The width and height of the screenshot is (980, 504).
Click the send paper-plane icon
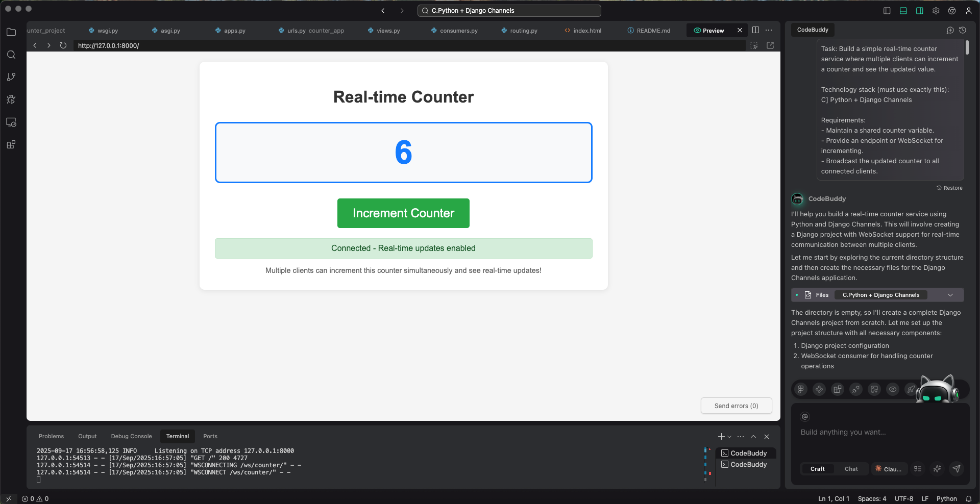tap(957, 469)
